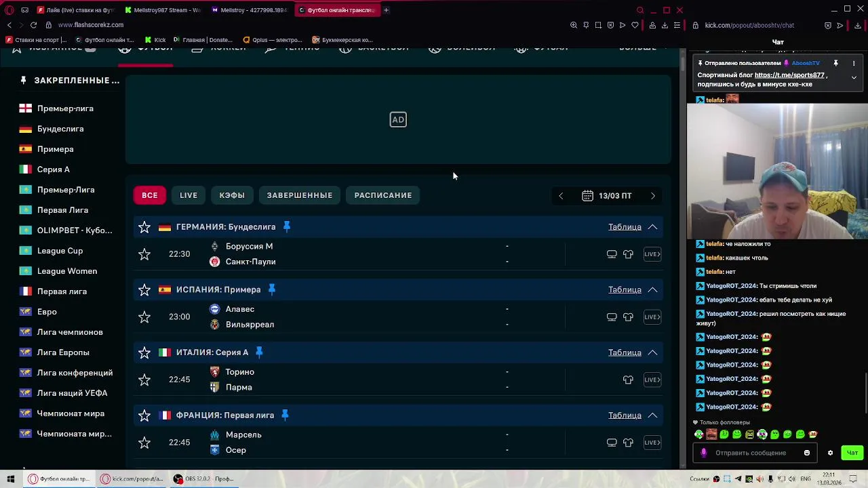This screenshot has height=488, width=868.
Task: Open new browser tab plus button
Action: [x=386, y=10]
